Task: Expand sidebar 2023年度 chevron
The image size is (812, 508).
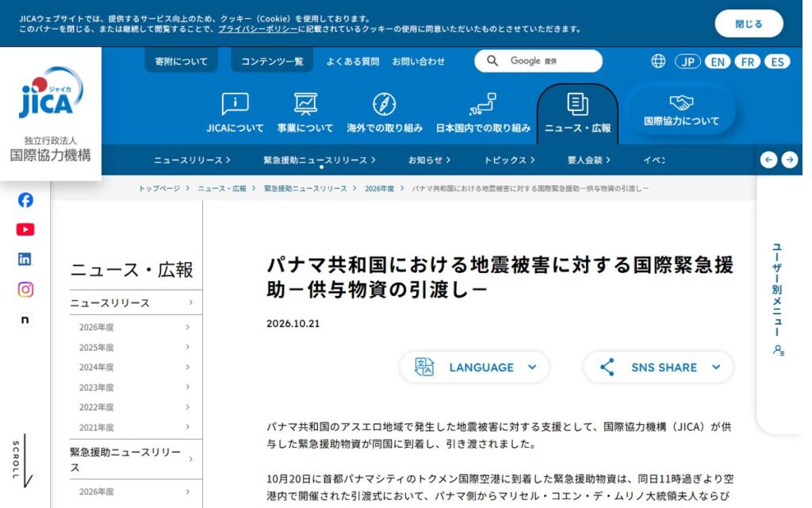Action: point(187,387)
